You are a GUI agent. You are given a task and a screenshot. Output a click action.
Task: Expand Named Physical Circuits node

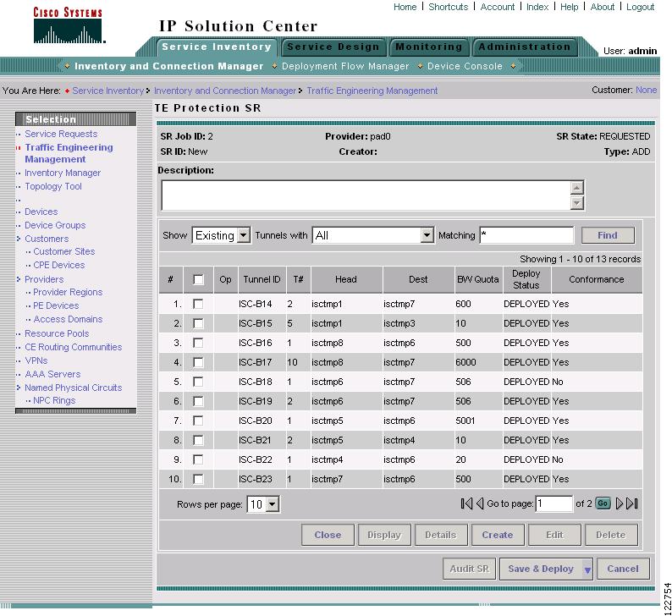tap(19, 388)
